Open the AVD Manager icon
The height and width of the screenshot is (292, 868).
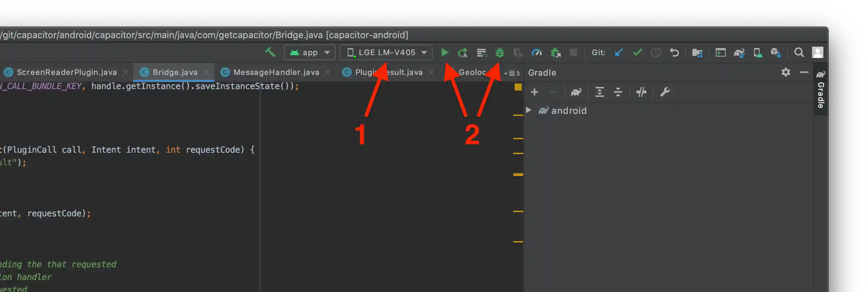758,53
